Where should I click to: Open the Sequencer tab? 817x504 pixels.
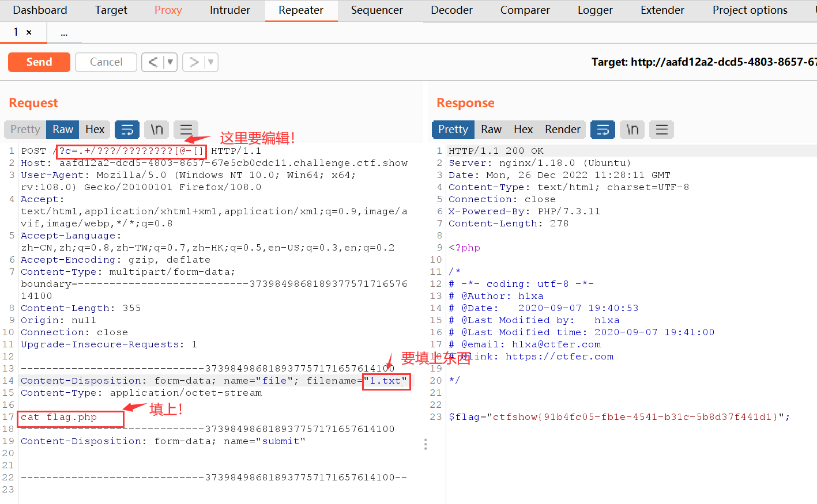coord(377,10)
